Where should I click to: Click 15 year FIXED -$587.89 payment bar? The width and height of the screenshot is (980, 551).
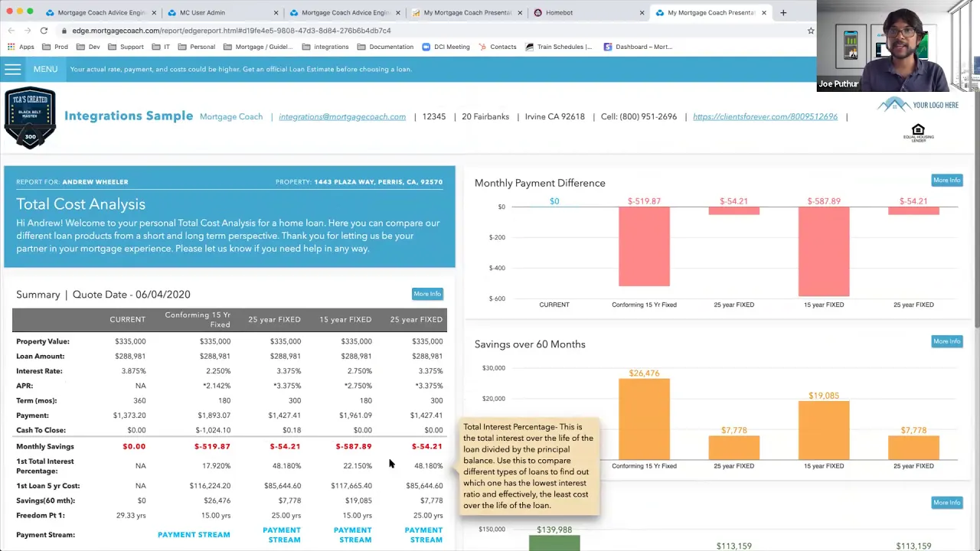[x=824, y=252]
